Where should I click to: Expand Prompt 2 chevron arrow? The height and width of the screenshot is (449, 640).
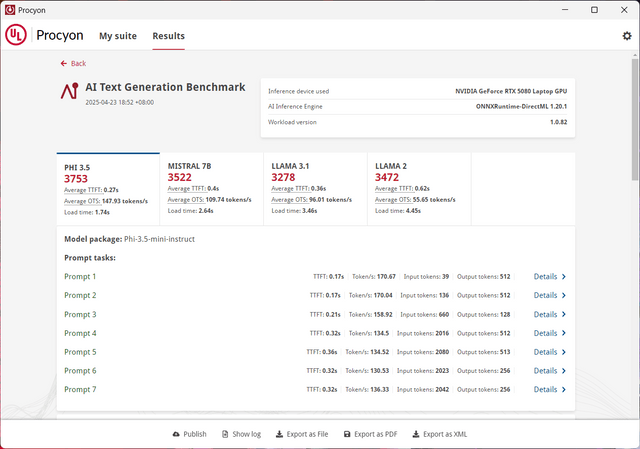pos(564,295)
